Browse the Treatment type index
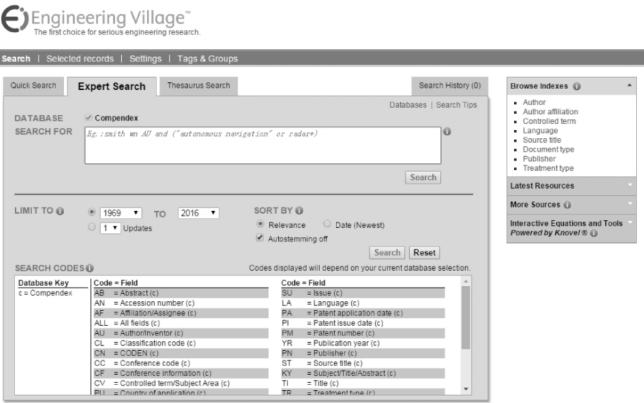The width and height of the screenshot is (644, 403). (x=548, y=168)
